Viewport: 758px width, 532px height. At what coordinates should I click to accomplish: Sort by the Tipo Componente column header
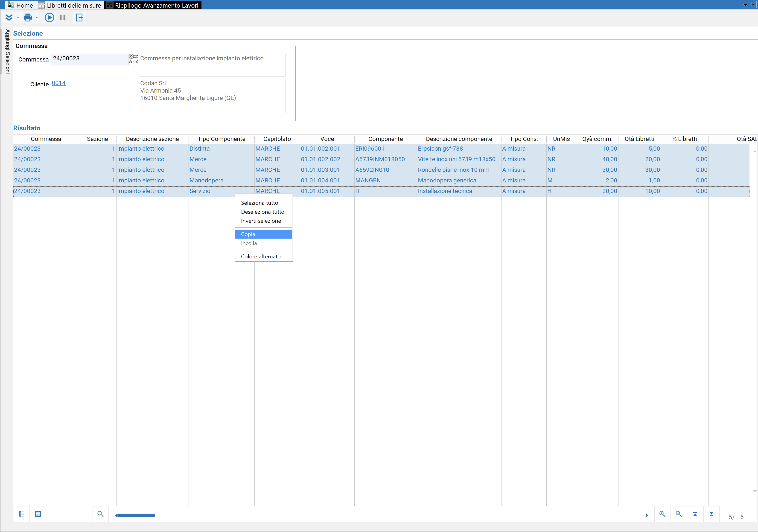click(222, 139)
